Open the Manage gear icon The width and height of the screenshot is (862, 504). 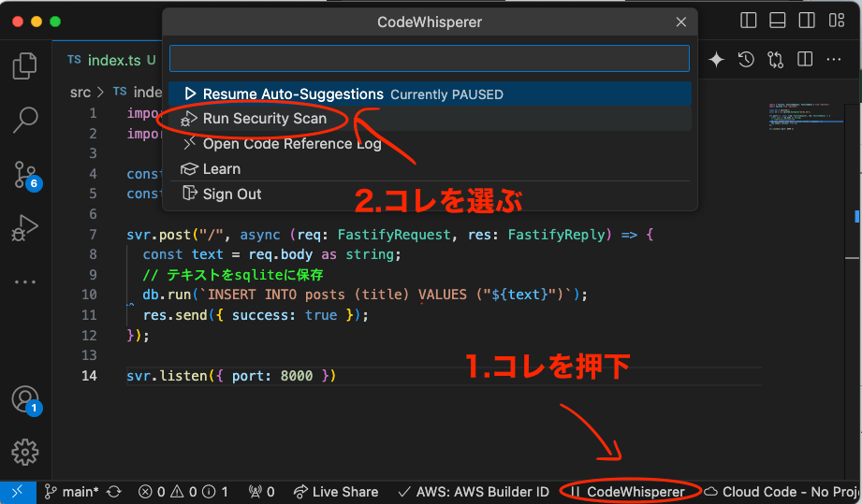click(x=24, y=453)
